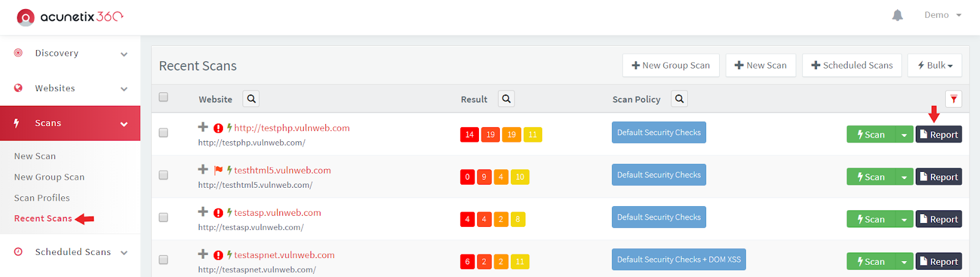Click the flag icon on testhtml5.vulnweb.com row
This screenshot has height=277, width=980.
[218, 171]
